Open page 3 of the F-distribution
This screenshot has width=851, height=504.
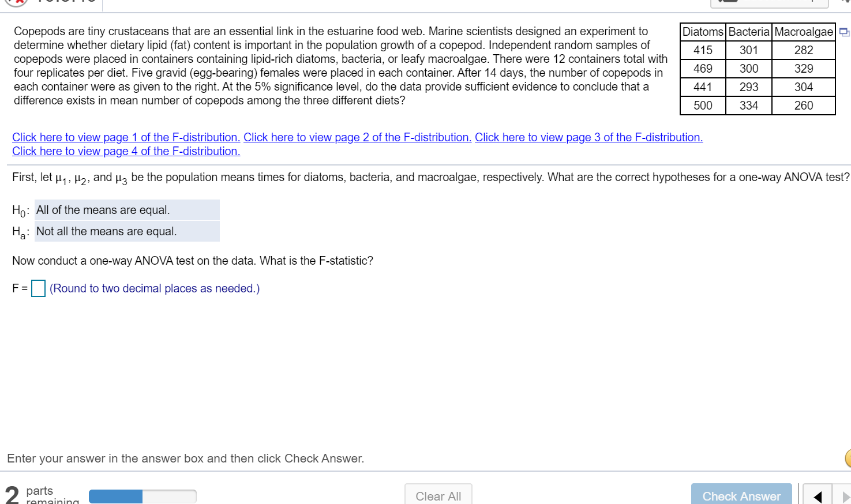click(x=588, y=137)
